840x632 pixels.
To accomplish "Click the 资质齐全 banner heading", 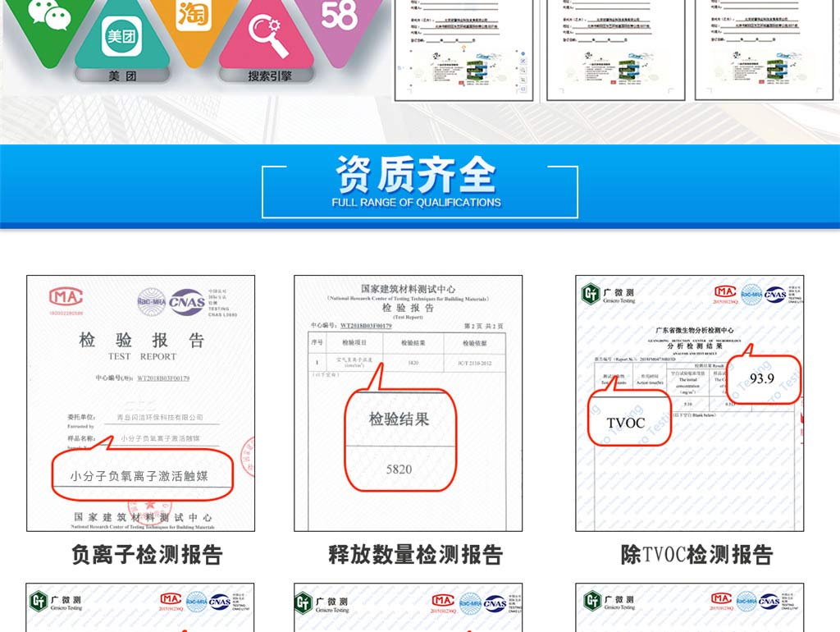I will click(x=417, y=175).
